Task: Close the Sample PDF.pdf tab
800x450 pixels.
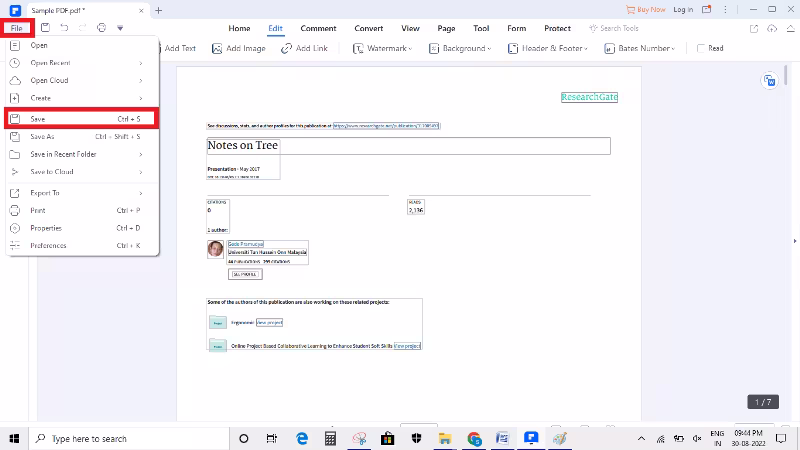Action: tap(141, 10)
